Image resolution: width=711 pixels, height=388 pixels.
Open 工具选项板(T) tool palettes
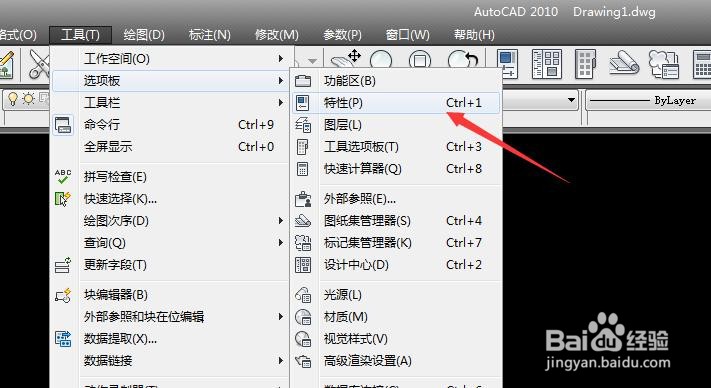(395, 147)
